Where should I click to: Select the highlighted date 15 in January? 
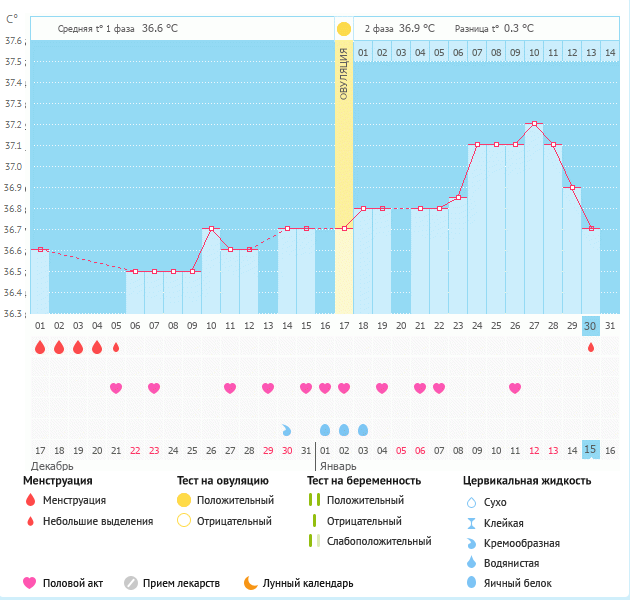click(591, 450)
